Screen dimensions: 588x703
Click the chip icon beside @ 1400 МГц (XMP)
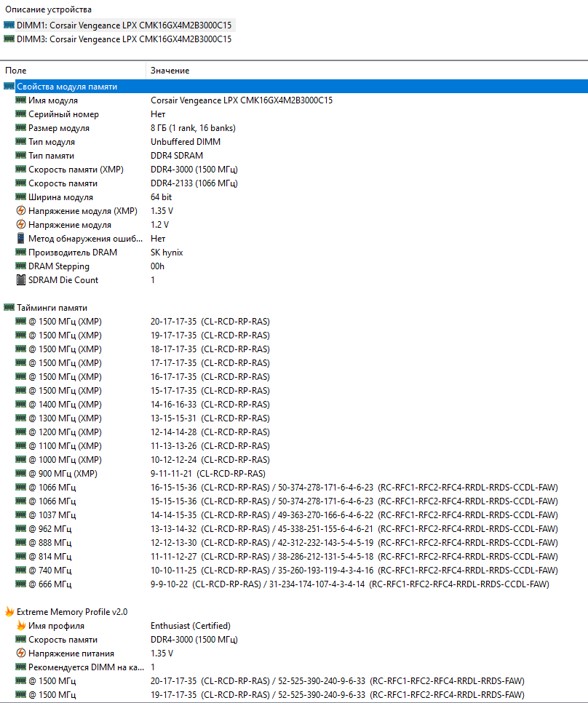20,404
